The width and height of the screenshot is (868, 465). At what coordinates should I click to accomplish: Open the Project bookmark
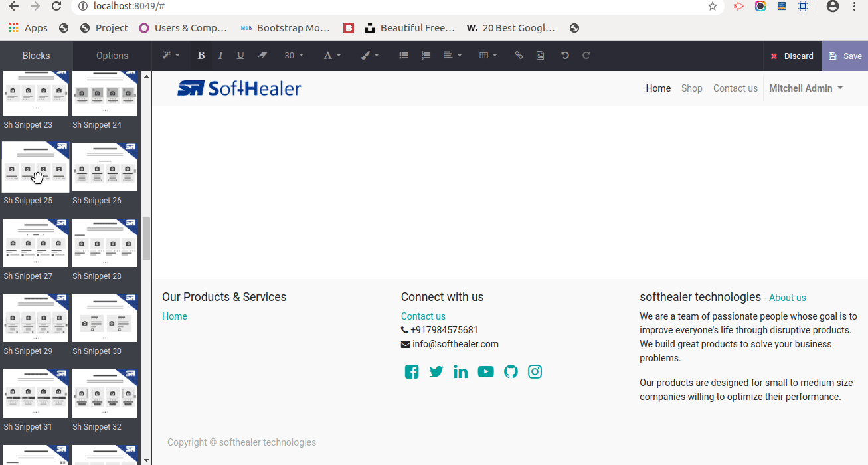coord(104,28)
